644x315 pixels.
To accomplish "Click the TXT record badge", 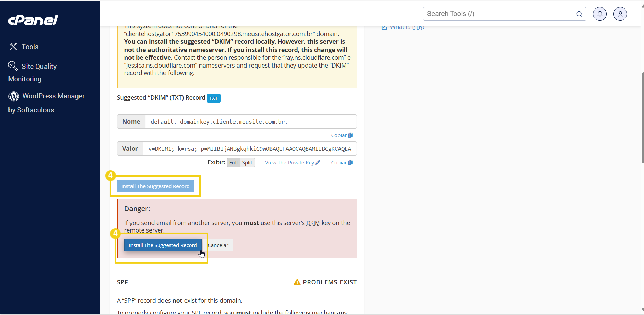I will click(214, 98).
